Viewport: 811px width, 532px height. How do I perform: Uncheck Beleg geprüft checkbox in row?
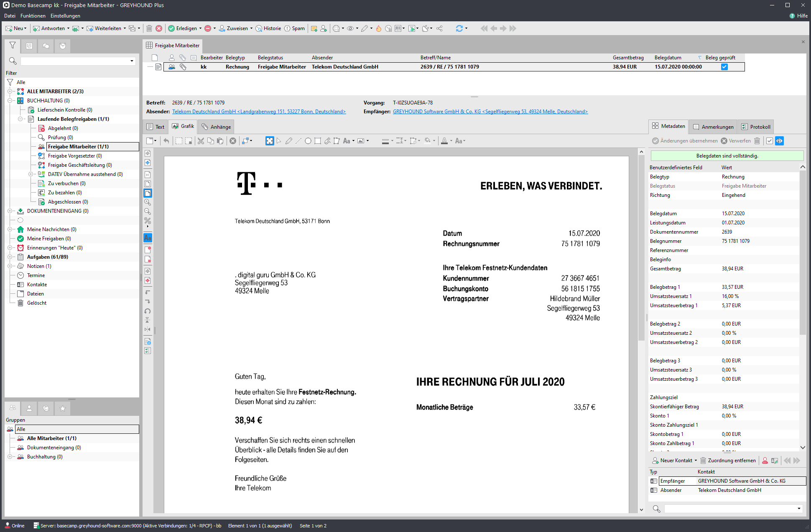click(x=724, y=67)
